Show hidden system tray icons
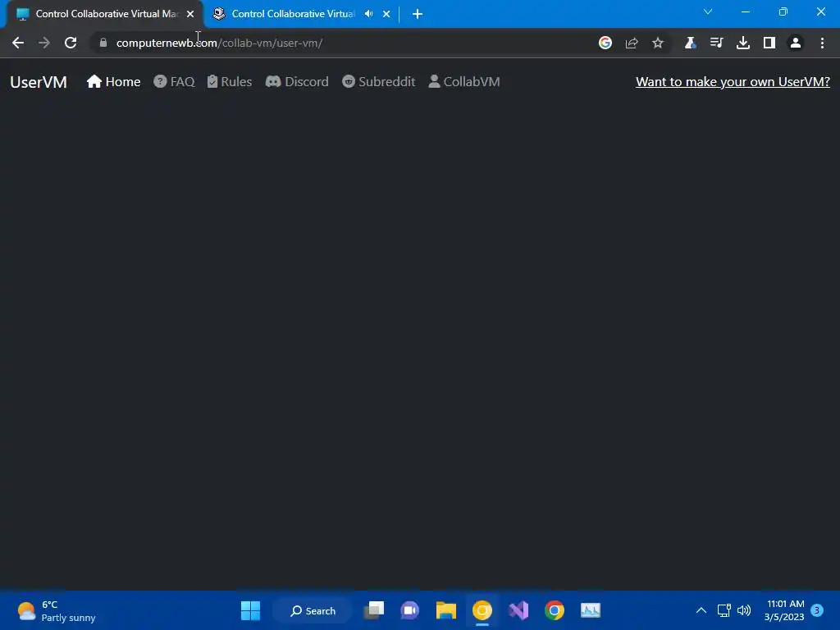This screenshot has height=630, width=840. (x=701, y=610)
